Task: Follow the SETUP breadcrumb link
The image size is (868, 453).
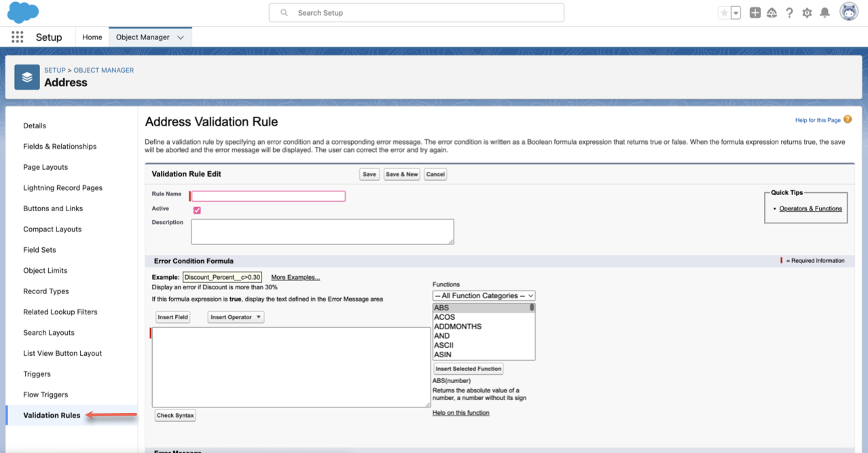Action: 55,70
